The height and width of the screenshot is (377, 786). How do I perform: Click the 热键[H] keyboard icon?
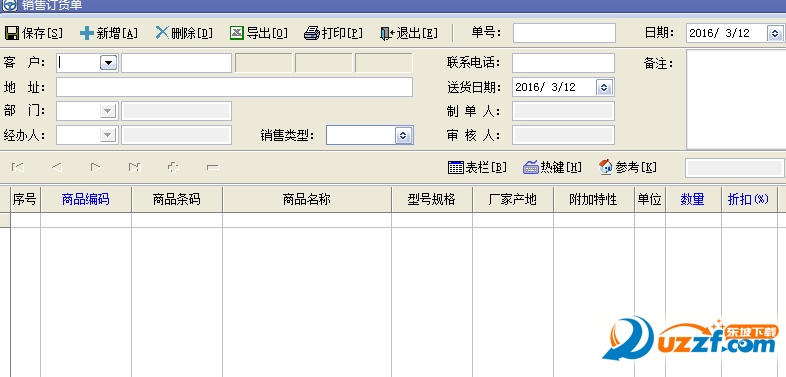(530, 167)
